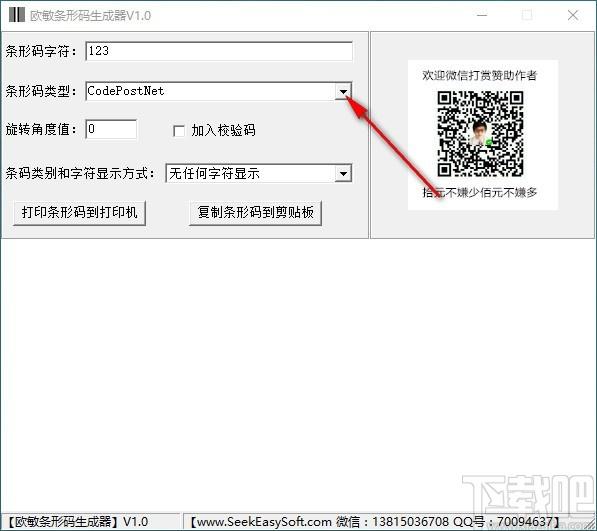Open the 条形码类型 dropdown arrow
The image size is (597, 531).
(x=343, y=92)
